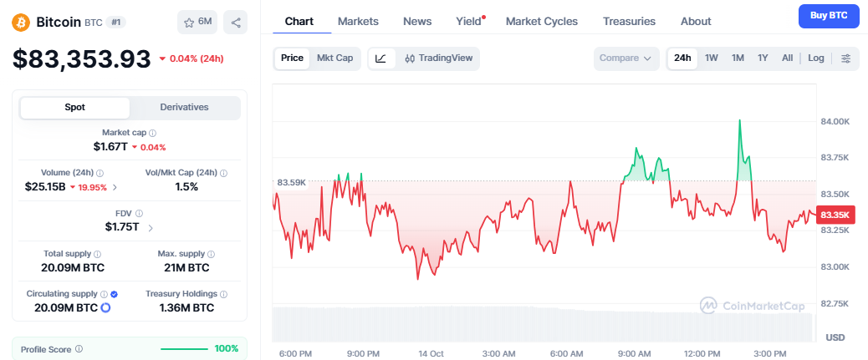This screenshot has width=868, height=360.
Task: Click info icon next to Circulating supply
Action: click(x=104, y=294)
